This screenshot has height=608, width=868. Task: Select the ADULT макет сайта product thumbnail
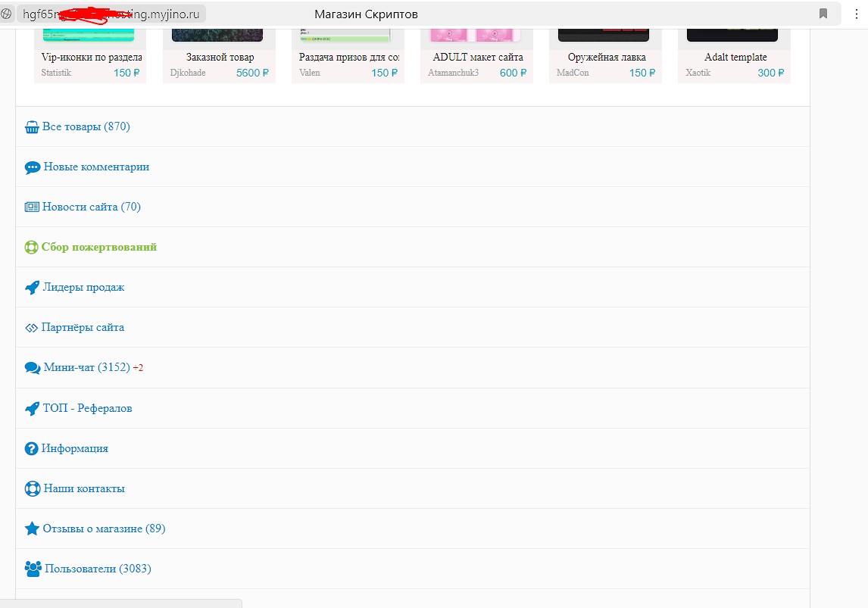475,35
